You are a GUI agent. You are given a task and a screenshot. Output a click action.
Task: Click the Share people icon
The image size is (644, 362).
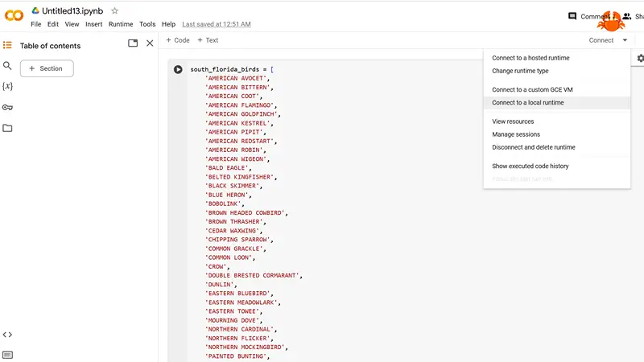627,16
